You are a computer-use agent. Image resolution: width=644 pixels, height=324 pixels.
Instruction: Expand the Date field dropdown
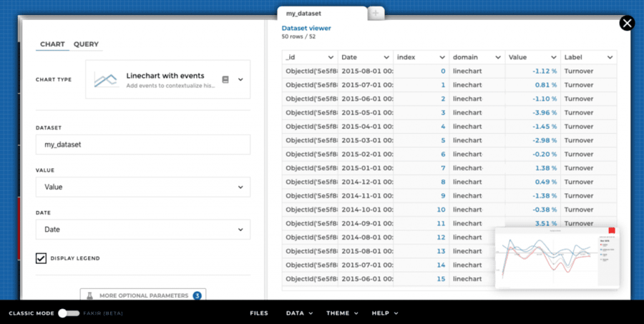pos(240,230)
